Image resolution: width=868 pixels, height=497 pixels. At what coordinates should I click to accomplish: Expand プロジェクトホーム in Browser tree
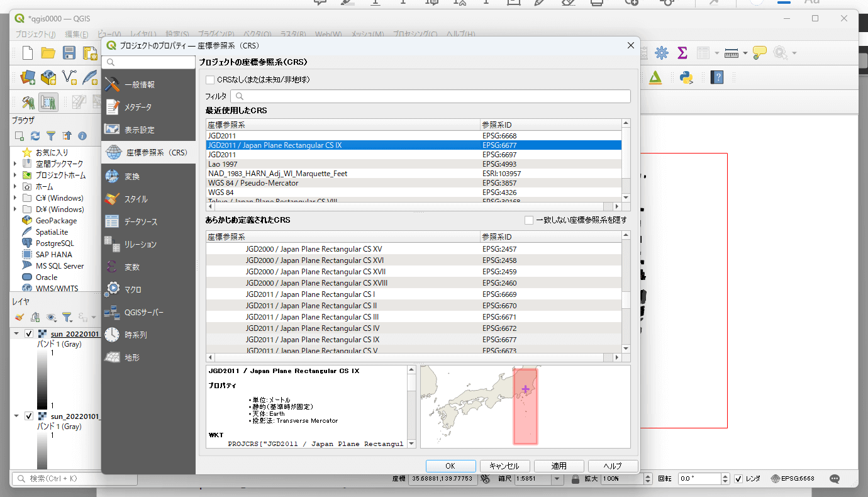[x=16, y=175]
